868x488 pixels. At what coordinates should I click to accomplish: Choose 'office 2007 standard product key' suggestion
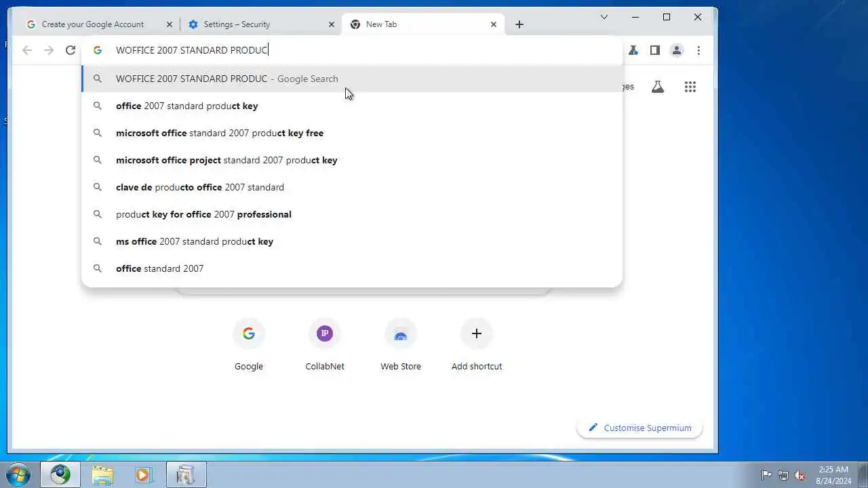point(352,106)
